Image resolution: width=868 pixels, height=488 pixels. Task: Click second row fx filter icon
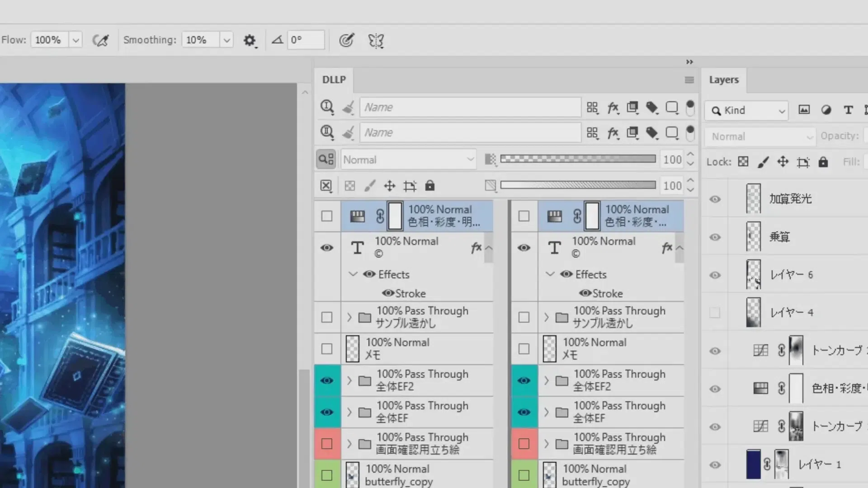coord(613,133)
